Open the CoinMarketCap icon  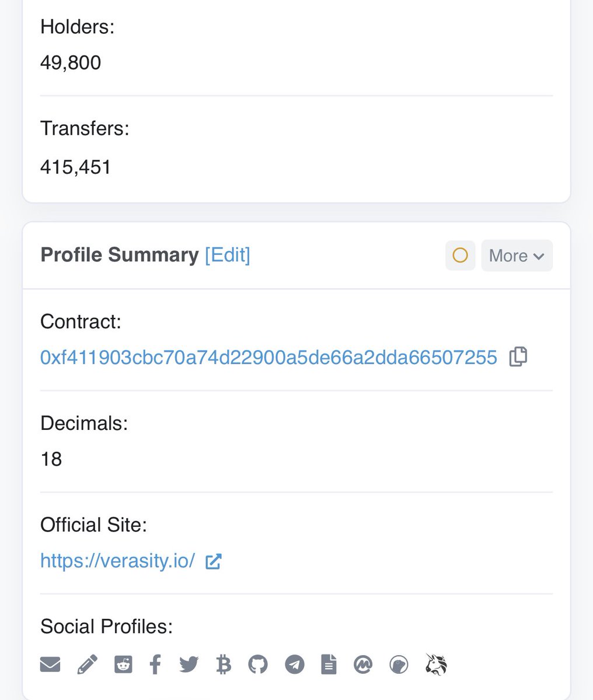tap(363, 664)
